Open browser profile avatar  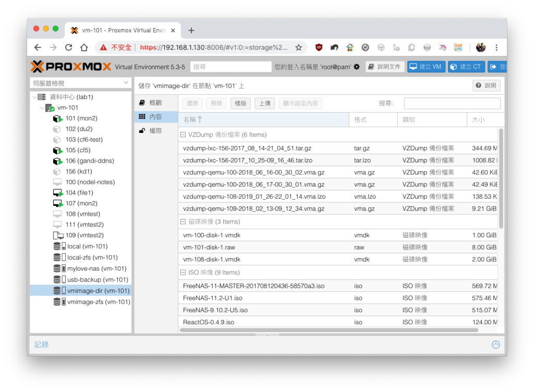tap(480, 47)
